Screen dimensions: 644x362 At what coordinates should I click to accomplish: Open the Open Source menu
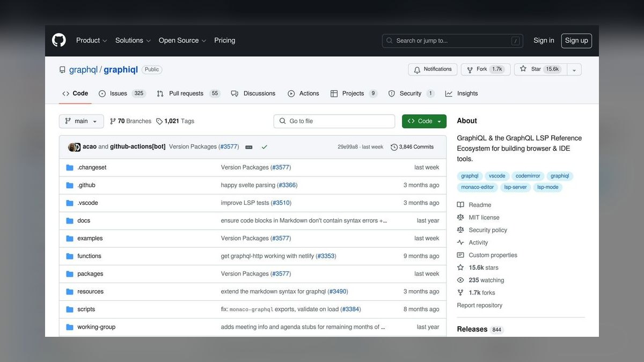click(182, 40)
